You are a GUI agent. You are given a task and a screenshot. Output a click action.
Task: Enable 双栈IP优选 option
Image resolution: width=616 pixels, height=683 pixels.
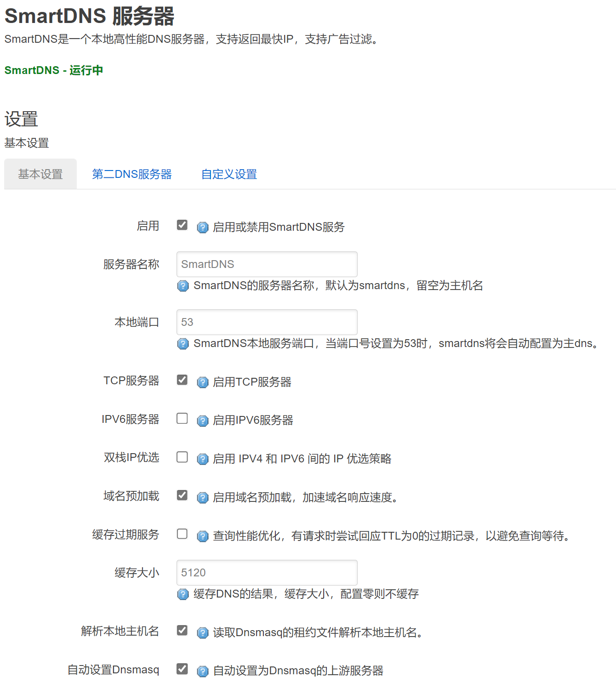coord(183,457)
